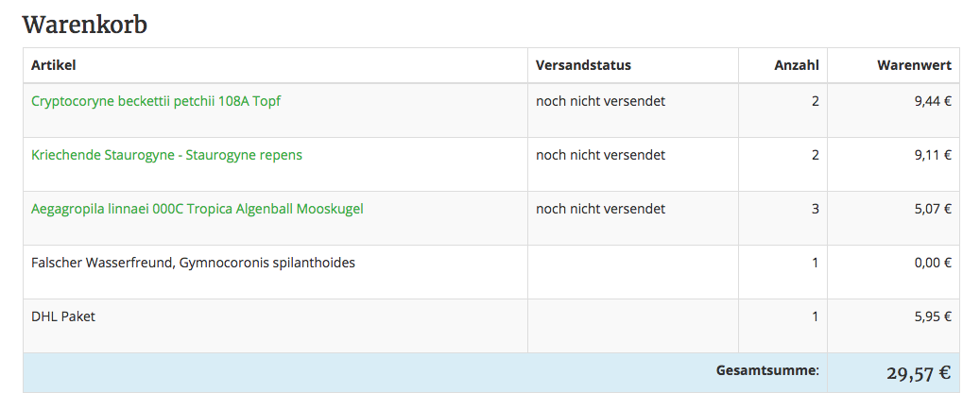Click the 5,07 € price value
The width and height of the screenshot is (980, 410).
(x=932, y=209)
